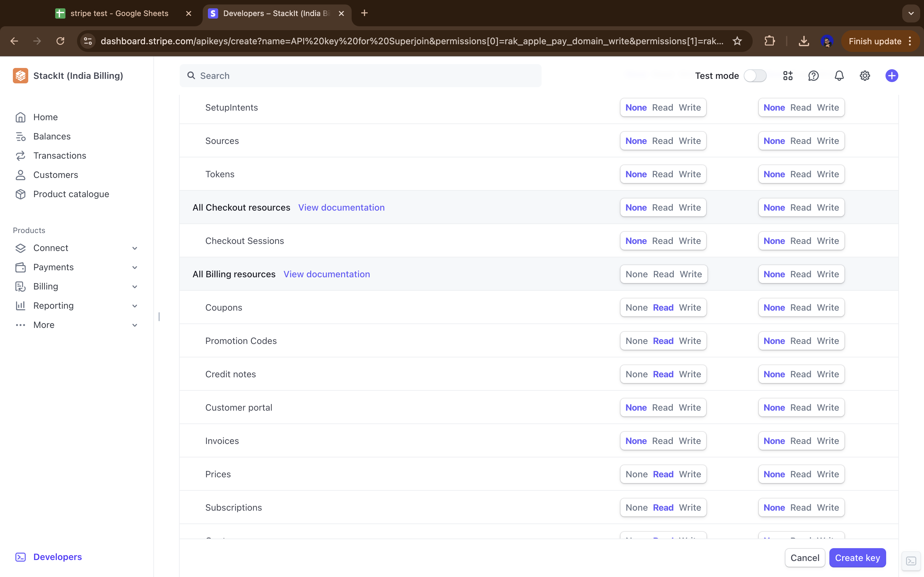Viewport: 924px width, 577px height.
Task: Open the apps grid icon
Action: point(788,76)
